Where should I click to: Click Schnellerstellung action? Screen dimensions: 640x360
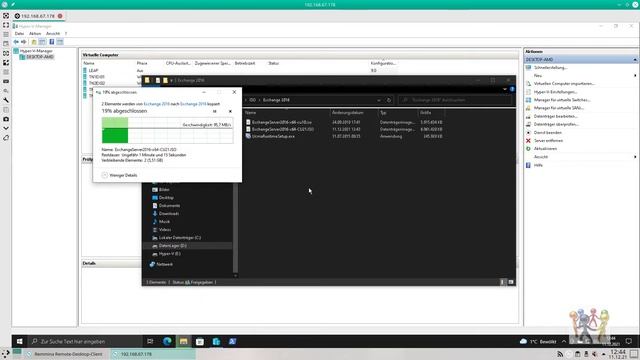click(x=550, y=67)
